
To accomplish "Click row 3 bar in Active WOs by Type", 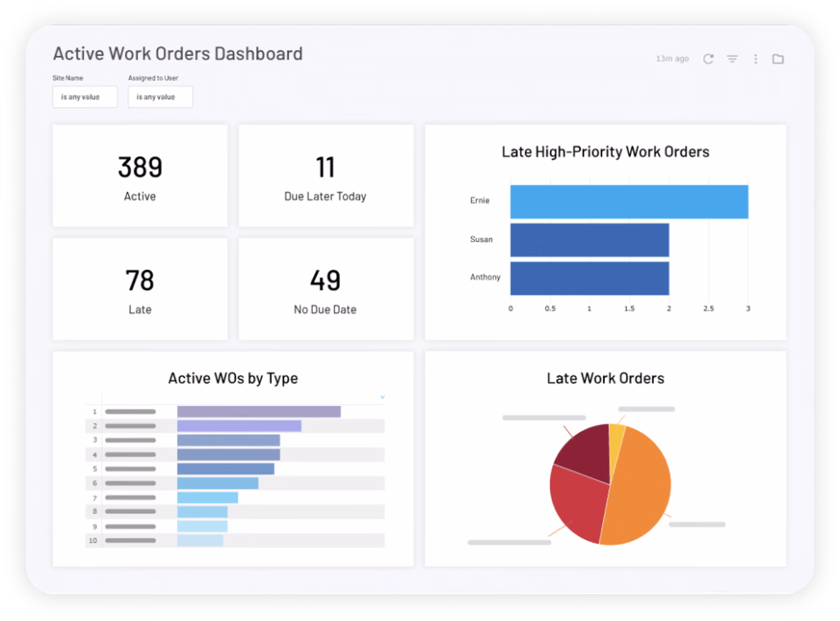I will 228,440.
